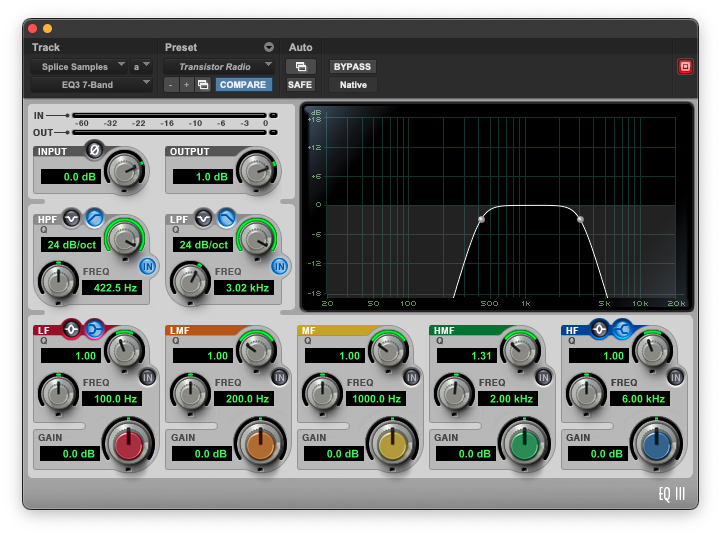721x536 pixels.
Task: Open the plug-in automation enable window
Action: click(300, 67)
